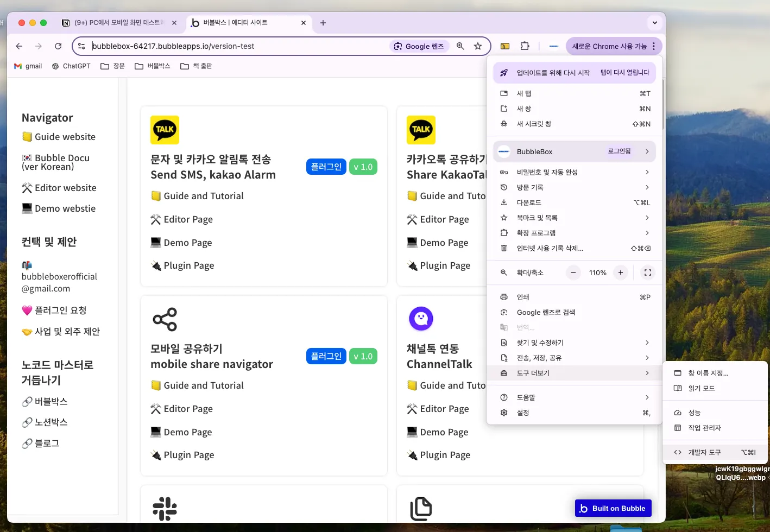
Task: Open the zoom magnifier icon in address bar
Action: click(x=460, y=46)
